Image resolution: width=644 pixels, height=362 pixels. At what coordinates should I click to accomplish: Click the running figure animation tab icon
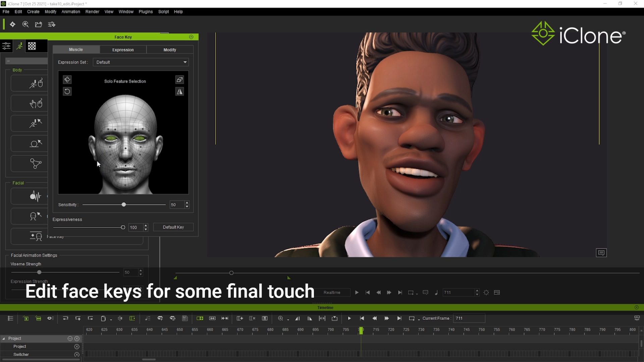19,46
